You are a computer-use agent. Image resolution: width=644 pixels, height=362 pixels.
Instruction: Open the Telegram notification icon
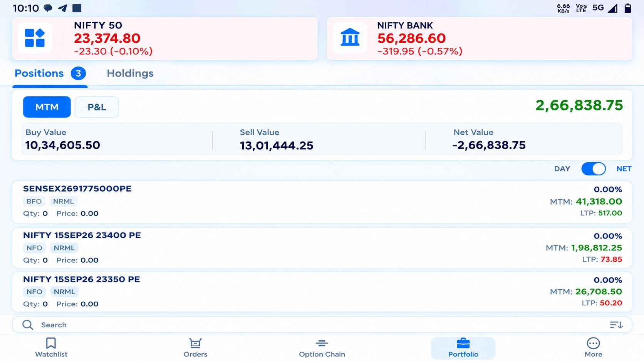coord(62,8)
